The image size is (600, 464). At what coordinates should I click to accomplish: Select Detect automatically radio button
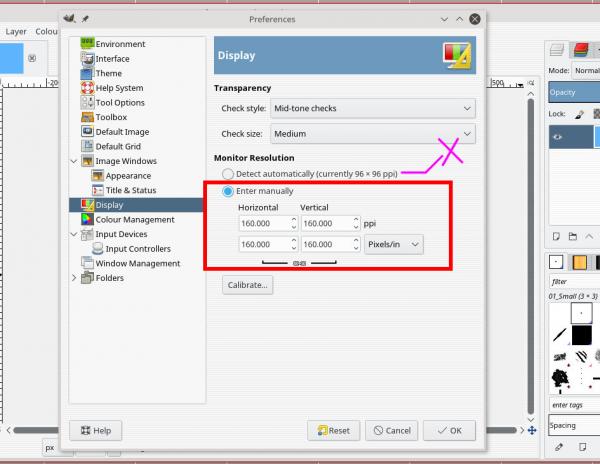pos(228,174)
